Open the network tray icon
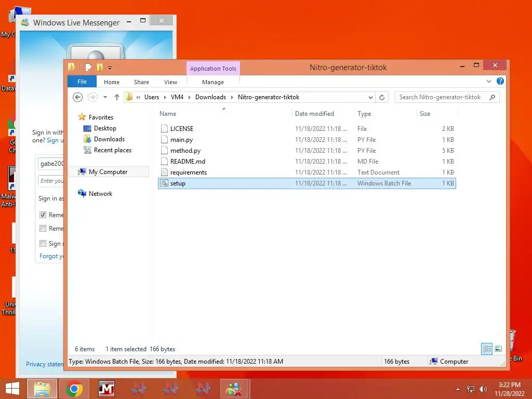Viewport: 532px width, 399px height. click(471, 389)
